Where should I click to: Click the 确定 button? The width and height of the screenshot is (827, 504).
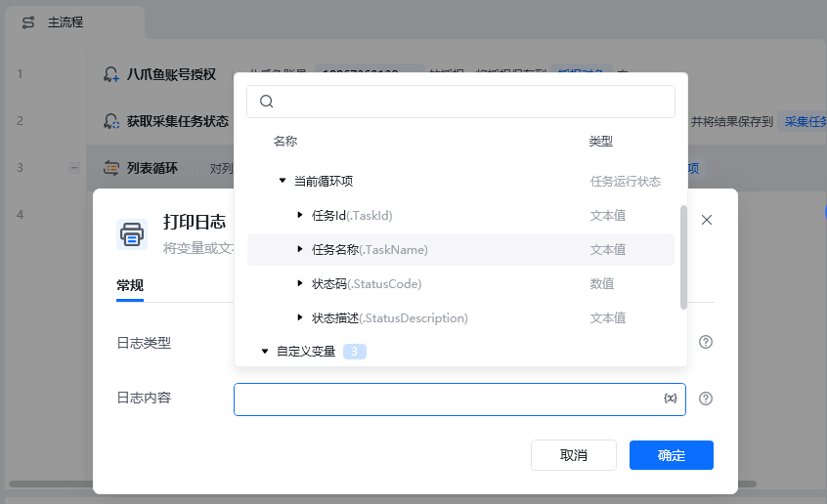click(672, 455)
